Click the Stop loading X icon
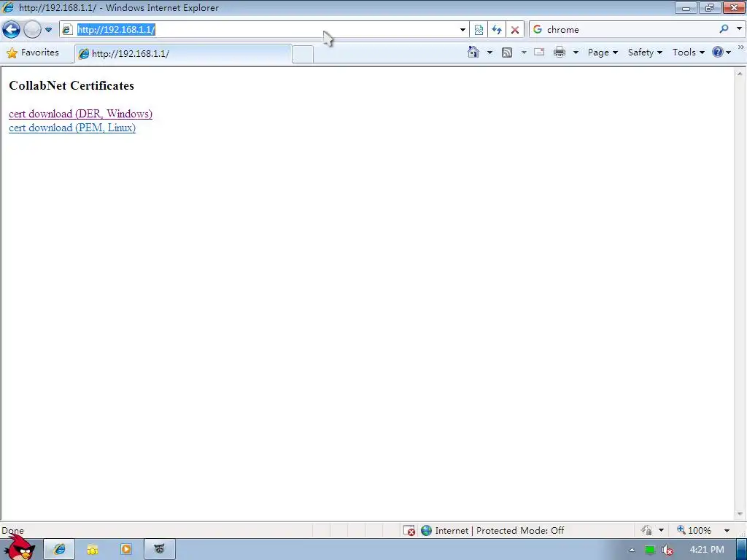Viewport: 747px width, 560px height. pos(515,29)
